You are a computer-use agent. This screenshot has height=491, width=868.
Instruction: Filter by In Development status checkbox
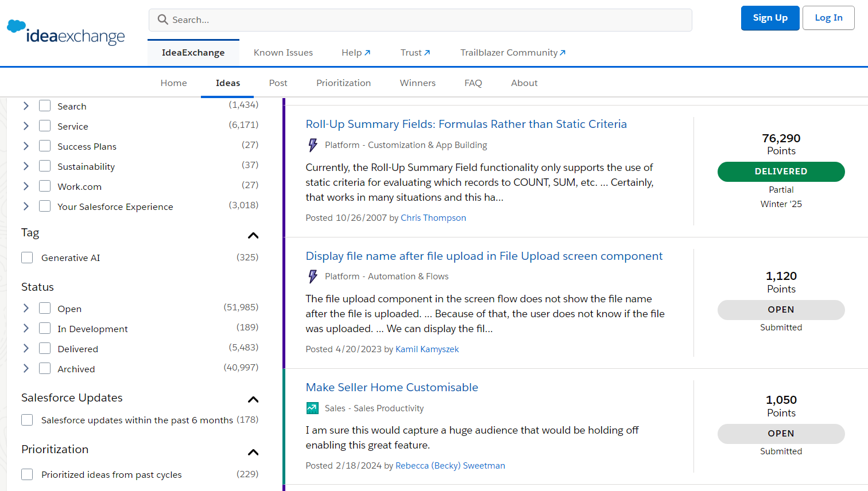click(x=45, y=328)
